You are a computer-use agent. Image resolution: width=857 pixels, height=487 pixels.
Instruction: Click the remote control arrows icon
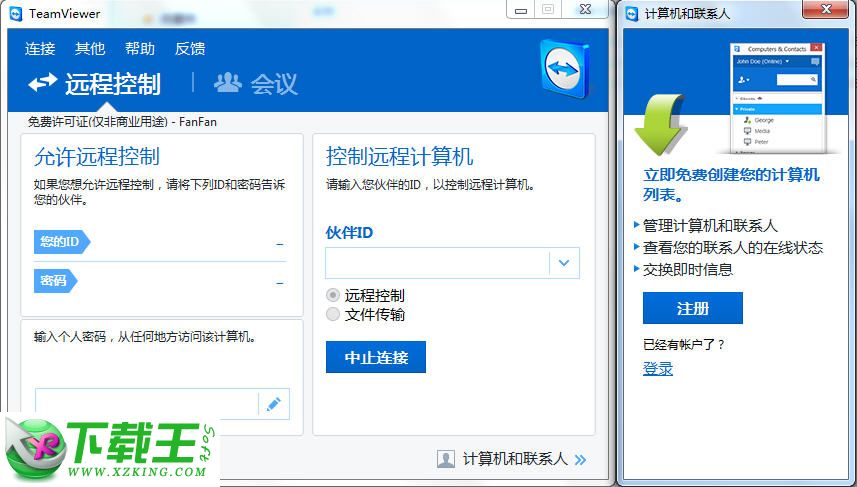click(x=43, y=83)
